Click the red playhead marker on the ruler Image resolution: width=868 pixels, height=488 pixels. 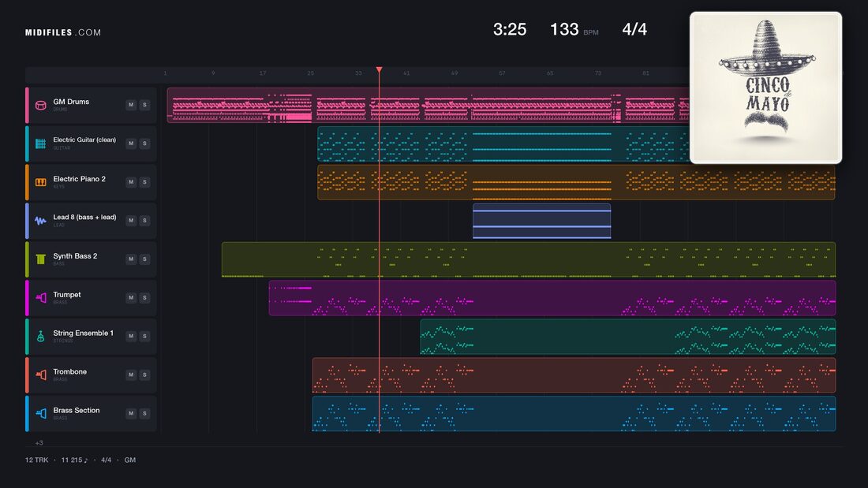click(380, 69)
